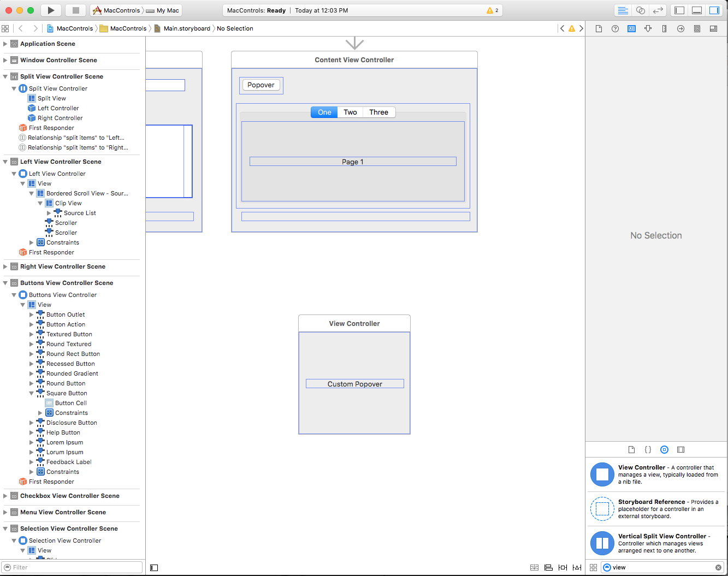Toggle the Debug area visibility
Image resolution: width=728 pixels, height=576 pixels.
(x=696, y=10)
